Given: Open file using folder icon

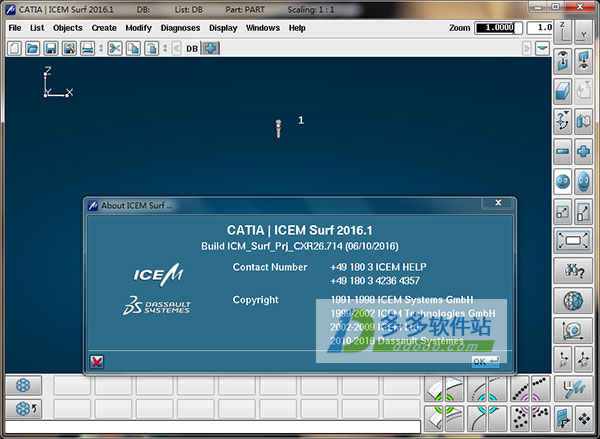Looking at the screenshot, I should 33,49.
